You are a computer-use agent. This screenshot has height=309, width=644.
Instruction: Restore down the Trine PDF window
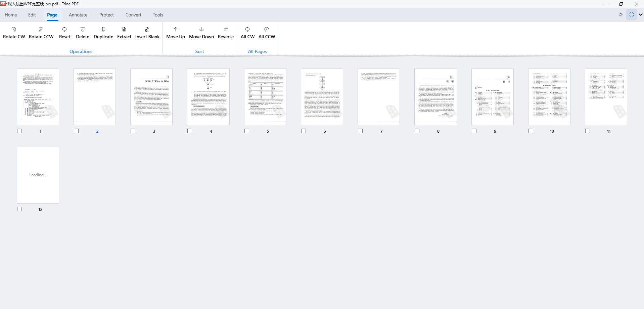621,4
